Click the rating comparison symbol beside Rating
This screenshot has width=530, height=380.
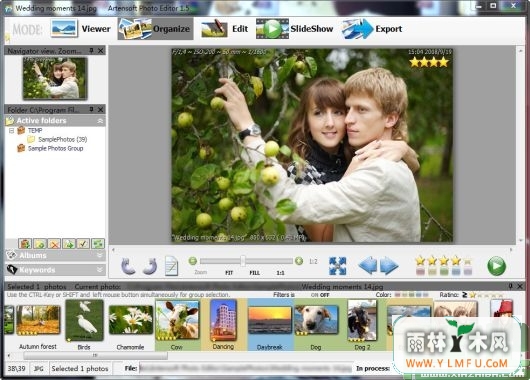click(x=464, y=295)
